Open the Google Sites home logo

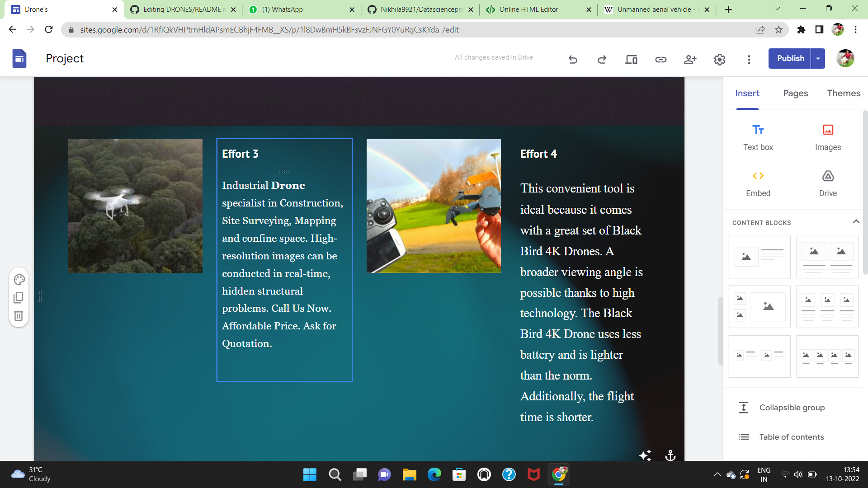coord(19,58)
